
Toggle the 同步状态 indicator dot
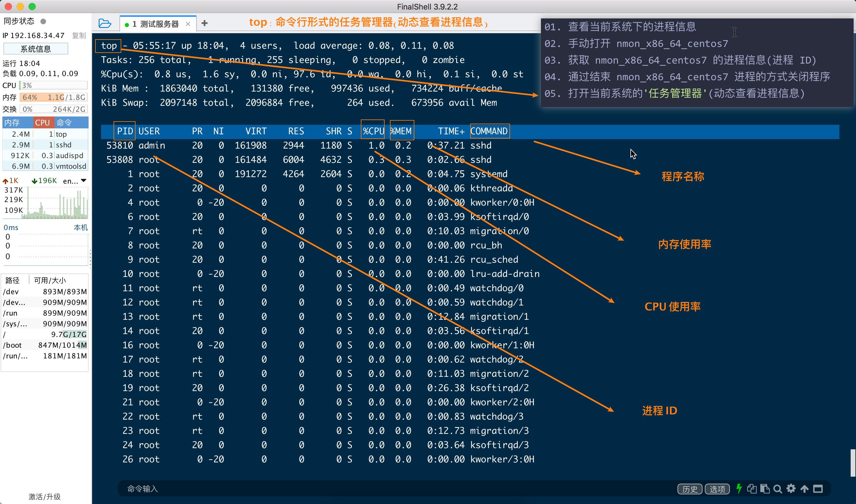[x=43, y=21]
